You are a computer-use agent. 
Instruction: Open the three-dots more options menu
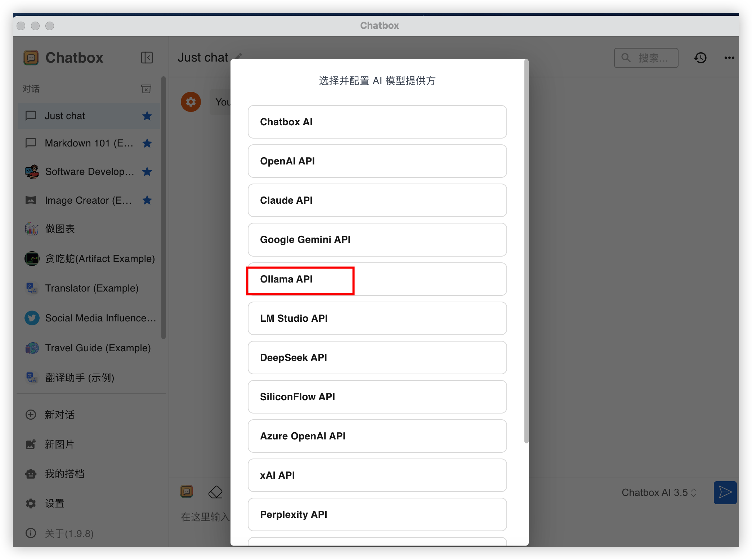(x=729, y=58)
